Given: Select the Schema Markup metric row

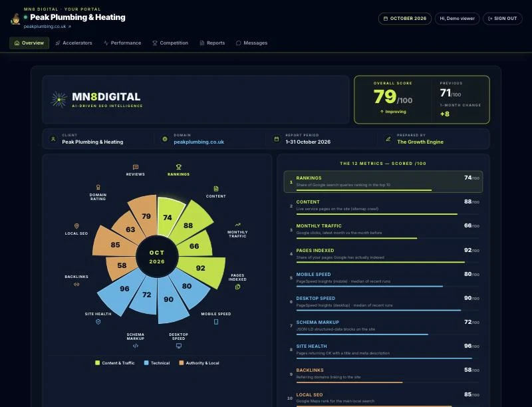Looking at the screenshot, I should click(x=383, y=327).
